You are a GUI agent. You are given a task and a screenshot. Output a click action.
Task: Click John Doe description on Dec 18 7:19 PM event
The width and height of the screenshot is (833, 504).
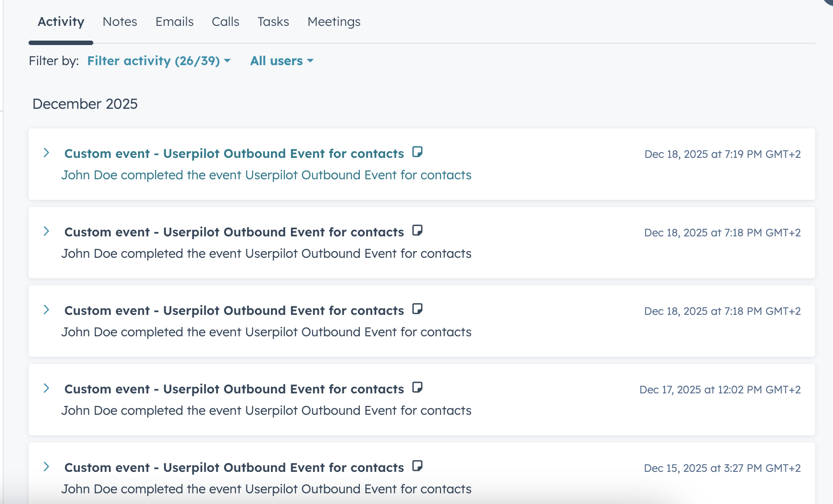click(x=267, y=175)
